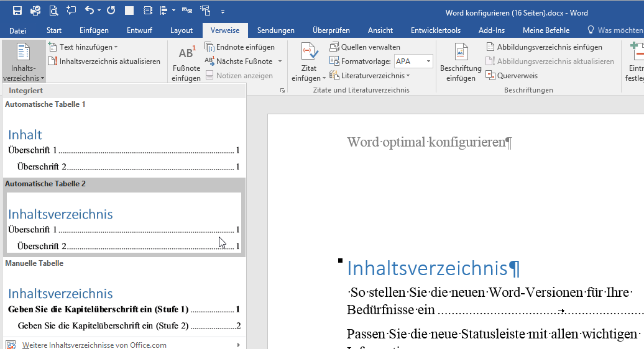The image size is (644, 349).
Task: Click the 'Was möchten' tell me search box
Action: tap(615, 30)
